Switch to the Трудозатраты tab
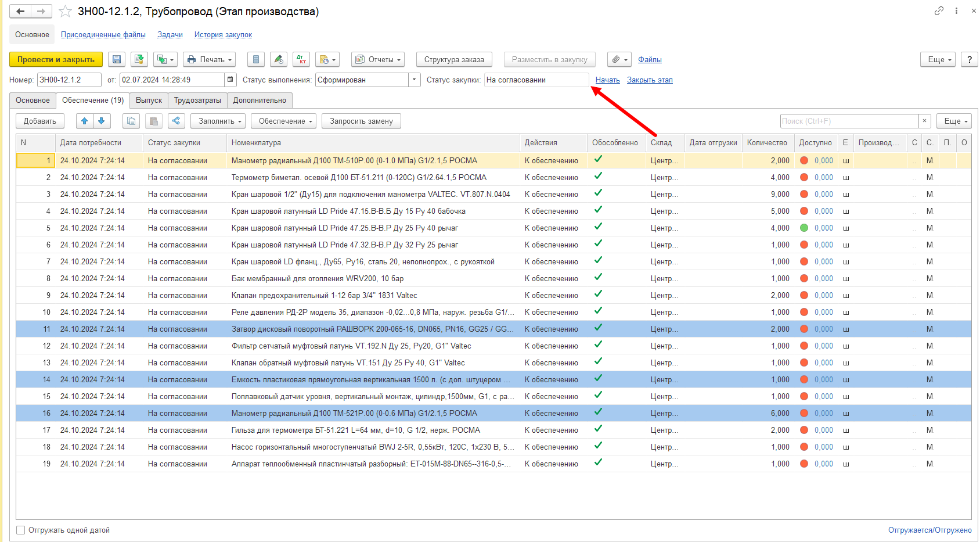This screenshot has height=542, width=980. point(197,100)
